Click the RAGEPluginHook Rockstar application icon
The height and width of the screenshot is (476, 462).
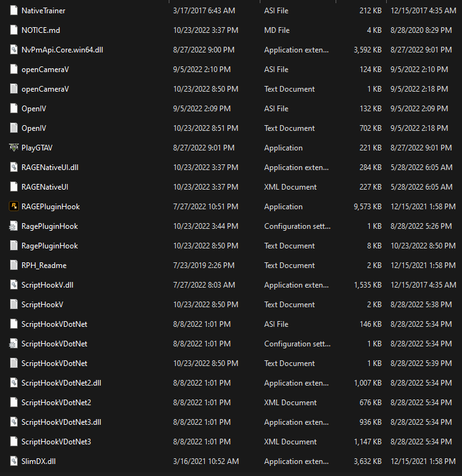[14, 207]
